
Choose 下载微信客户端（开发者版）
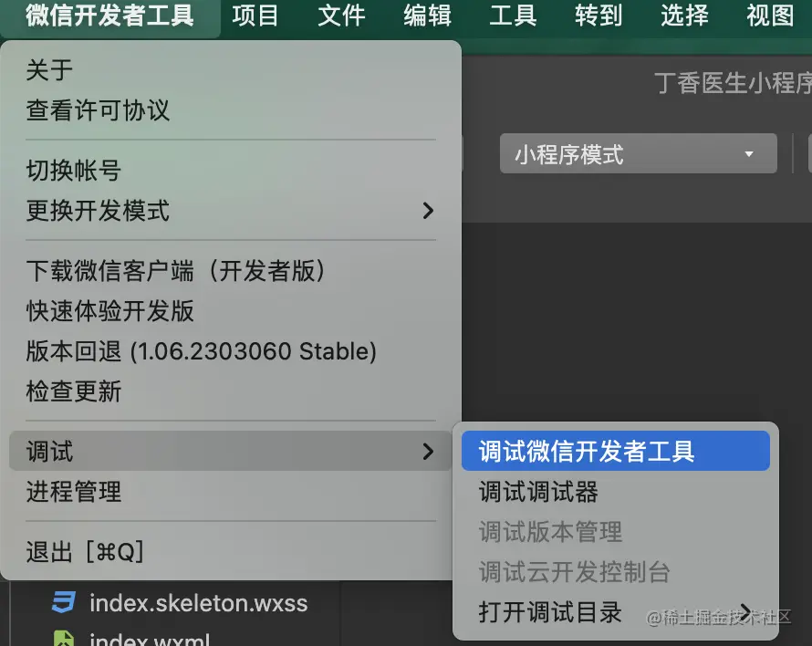pyautogui.click(x=231, y=271)
